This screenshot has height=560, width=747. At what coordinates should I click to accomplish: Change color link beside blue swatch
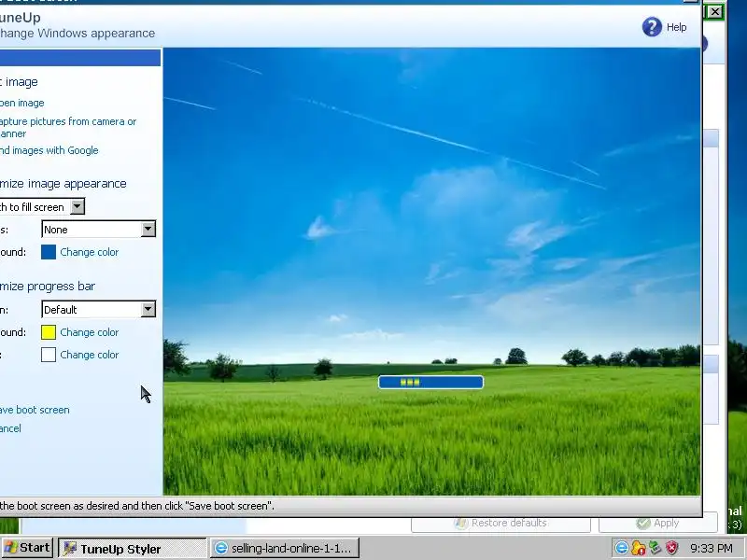click(x=89, y=252)
